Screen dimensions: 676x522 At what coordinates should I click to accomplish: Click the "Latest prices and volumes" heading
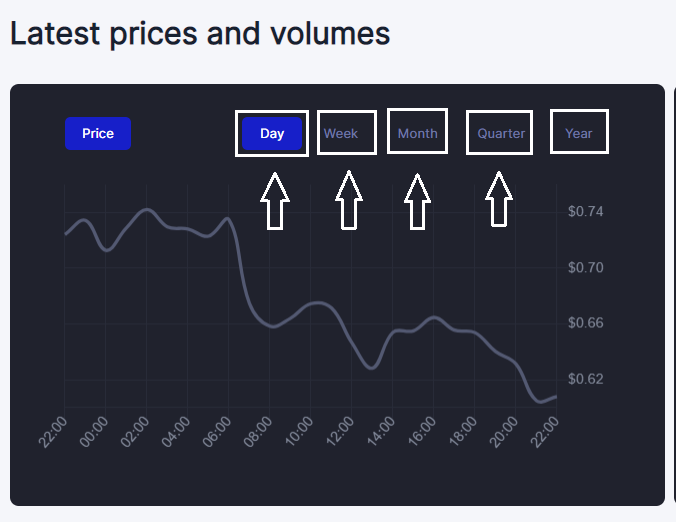click(x=200, y=33)
